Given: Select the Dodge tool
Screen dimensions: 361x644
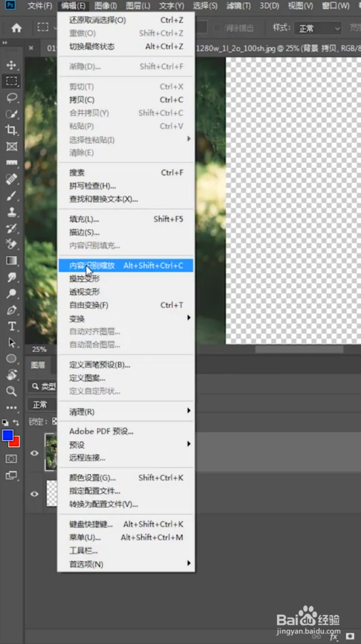Looking at the screenshot, I should (11, 294).
